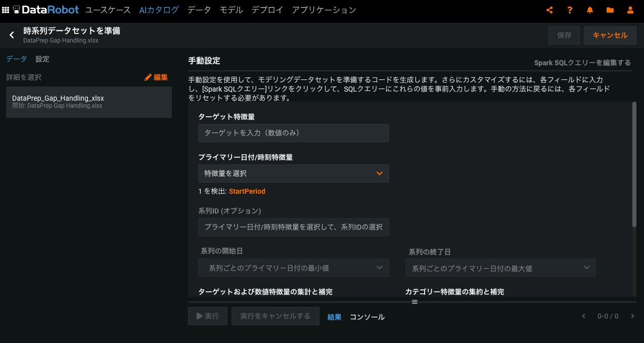This screenshot has height=343, width=644.
Task: Open the folder icon in top bar
Action: click(x=610, y=10)
